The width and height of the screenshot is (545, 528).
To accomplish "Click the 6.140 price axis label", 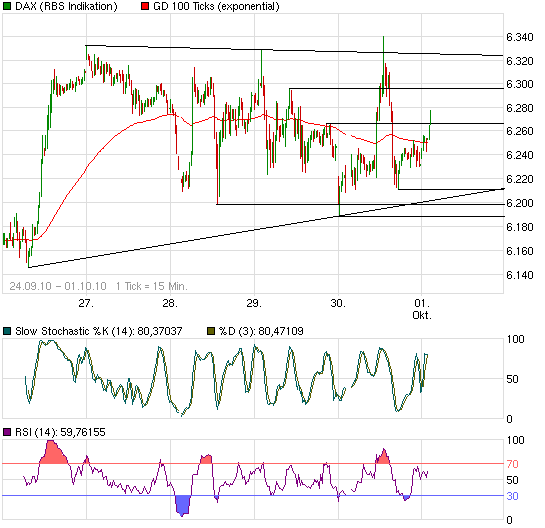I will pos(520,275).
